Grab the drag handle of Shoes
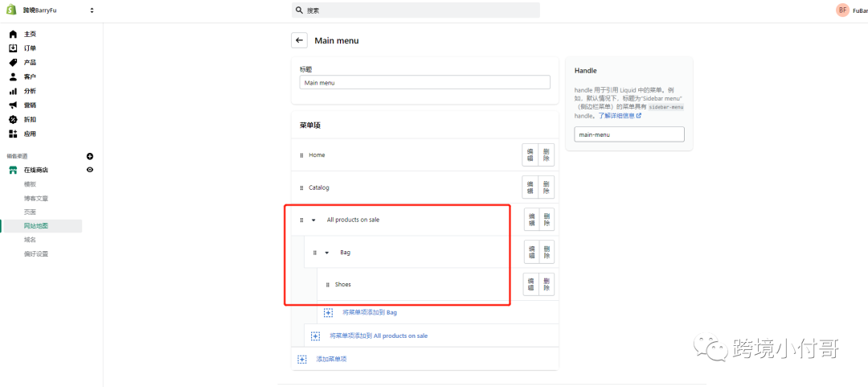This screenshot has height=387, width=868. pyautogui.click(x=328, y=285)
